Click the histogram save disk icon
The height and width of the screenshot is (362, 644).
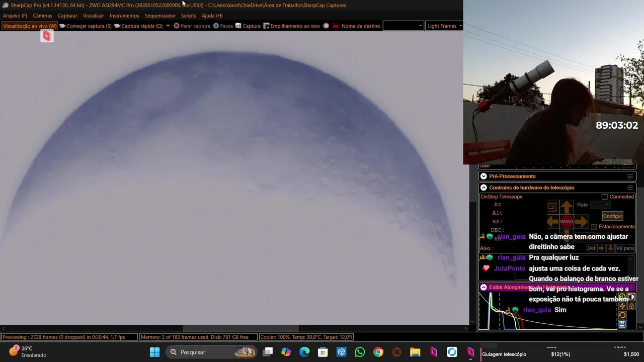click(622, 324)
